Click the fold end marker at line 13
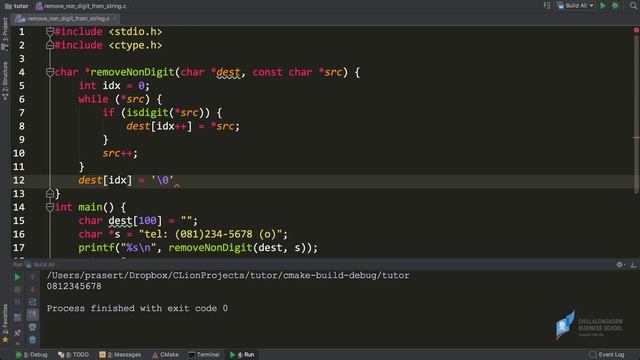Screen dimensions: 640x360 [x=50, y=193]
